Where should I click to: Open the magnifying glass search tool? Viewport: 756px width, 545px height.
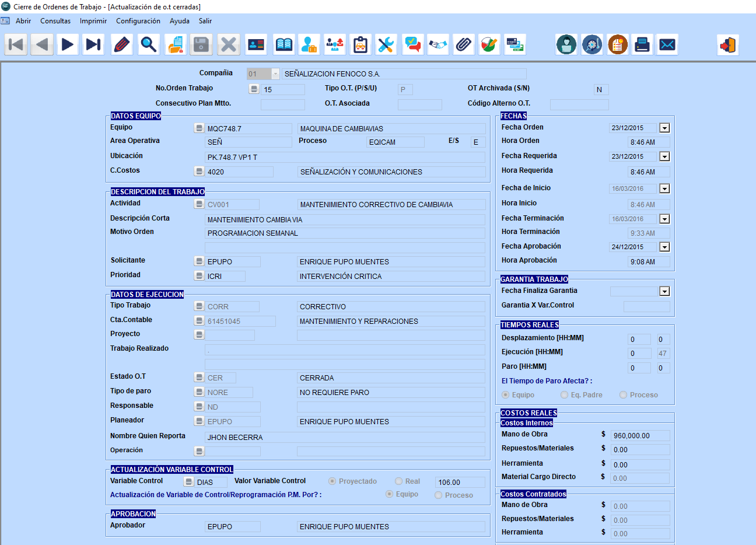click(149, 44)
